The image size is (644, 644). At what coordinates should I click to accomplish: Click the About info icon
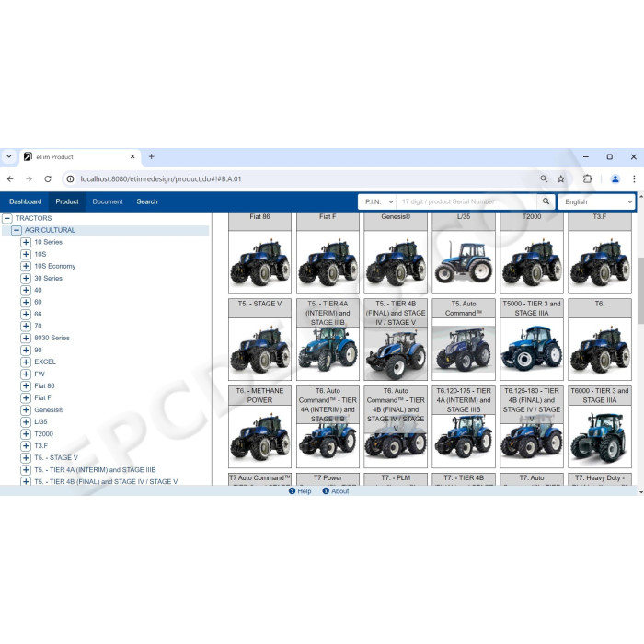(x=326, y=490)
